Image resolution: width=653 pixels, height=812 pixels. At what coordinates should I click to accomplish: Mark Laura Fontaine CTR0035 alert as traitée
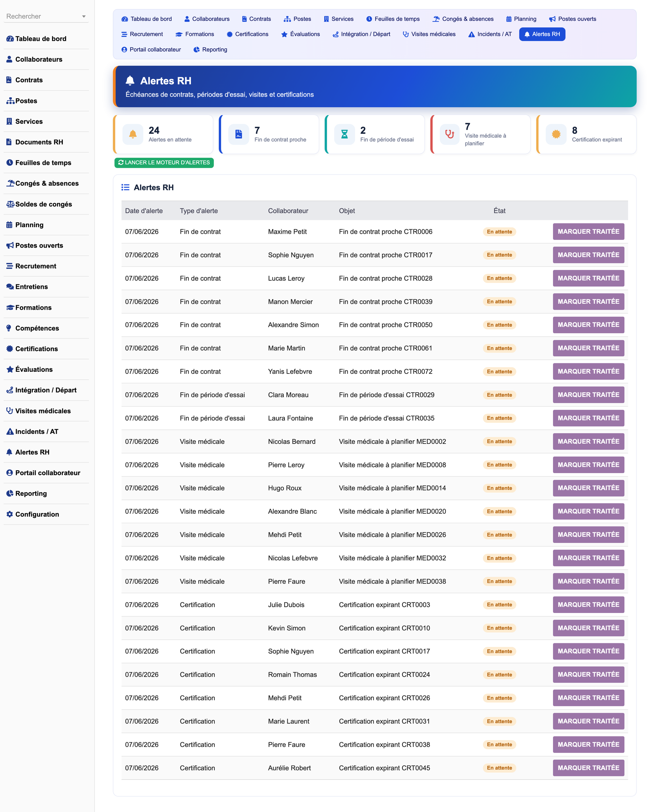click(588, 418)
